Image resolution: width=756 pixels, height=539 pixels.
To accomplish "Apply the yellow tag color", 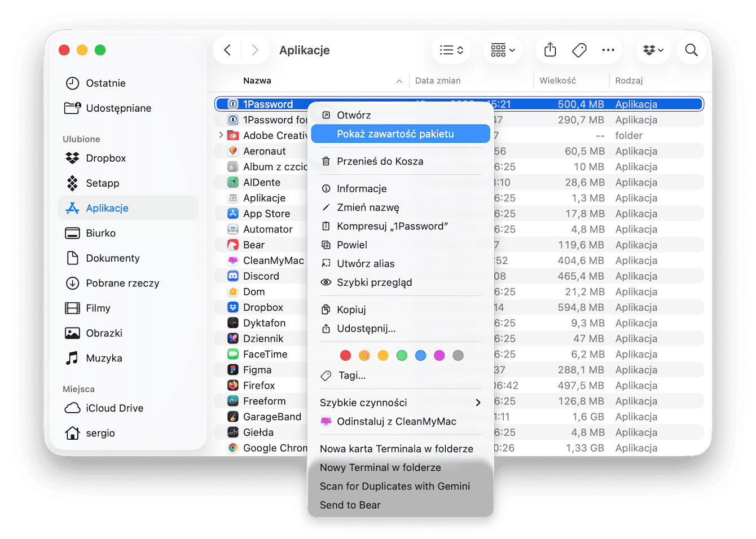I will tap(383, 355).
